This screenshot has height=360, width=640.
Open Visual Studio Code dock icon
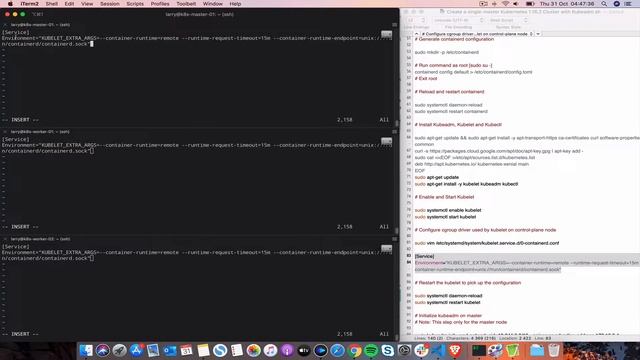pos(438,350)
